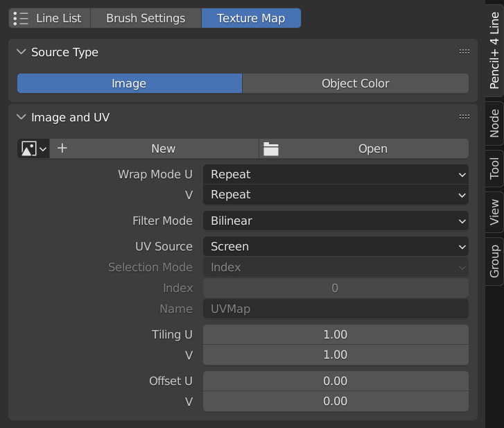This screenshot has width=504, height=428.
Task: Open the Tool sidebar tab
Action: (x=494, y=168)
